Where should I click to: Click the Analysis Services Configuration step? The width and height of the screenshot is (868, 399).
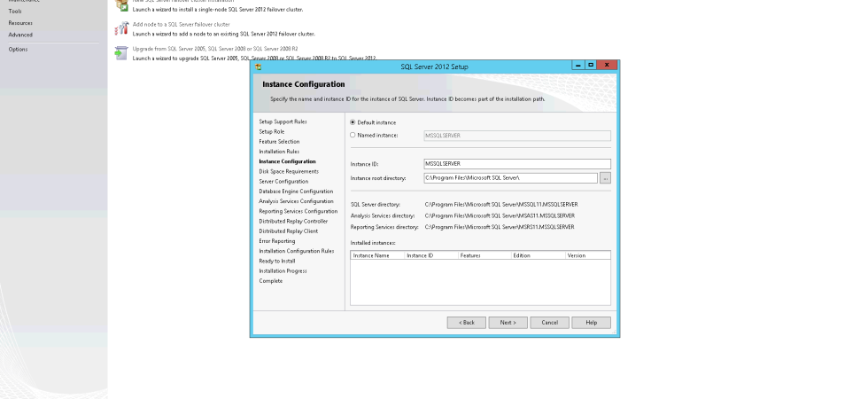point(296,201)
